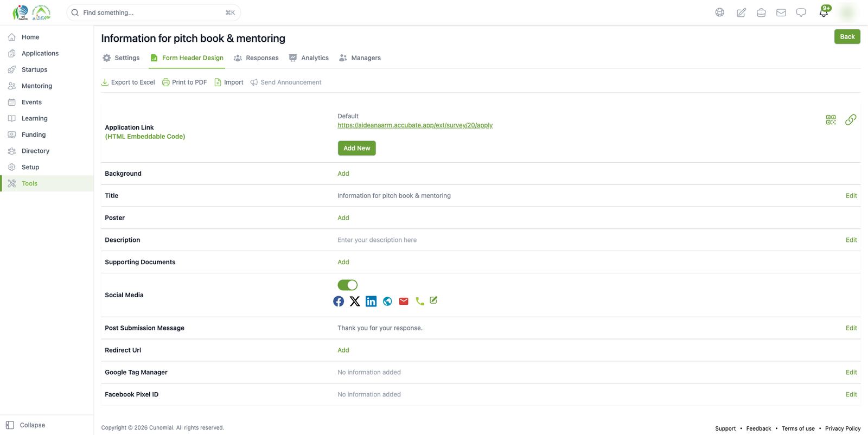Click the green Back button
This screenshot has height=435, width=868.
(x=847, y=37)
